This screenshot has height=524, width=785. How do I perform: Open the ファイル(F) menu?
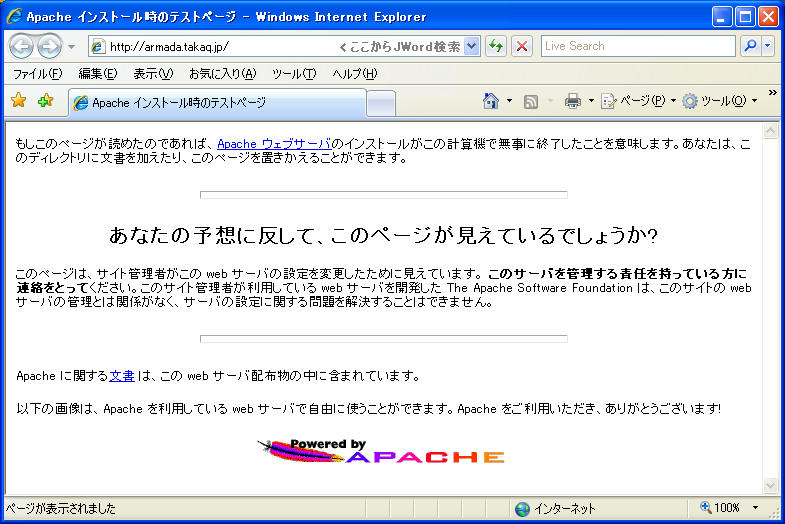click(x=38, y=74)
